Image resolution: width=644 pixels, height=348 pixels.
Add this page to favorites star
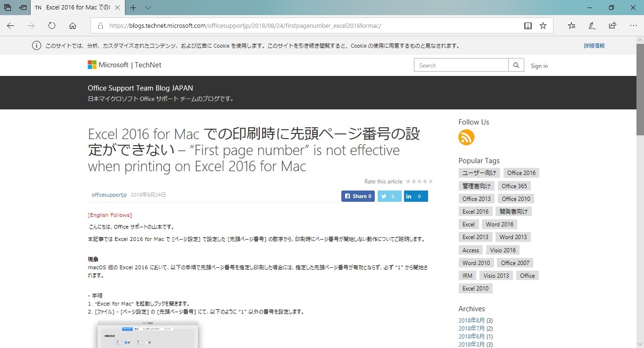[x=543, y=25]
